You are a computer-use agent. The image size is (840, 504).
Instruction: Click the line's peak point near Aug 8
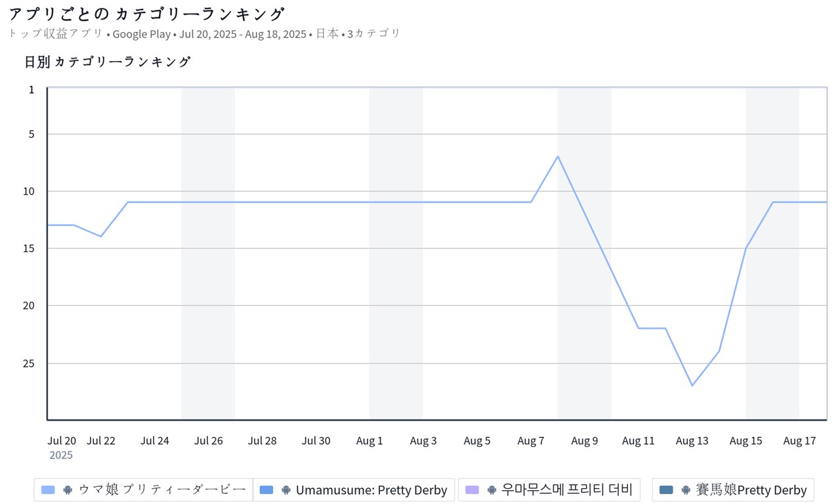(x=558, y=156)
